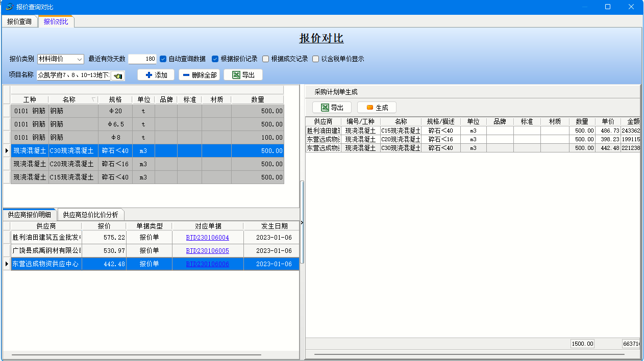Click the top toolbar 导出 Excel button

(x=243, y=75)
